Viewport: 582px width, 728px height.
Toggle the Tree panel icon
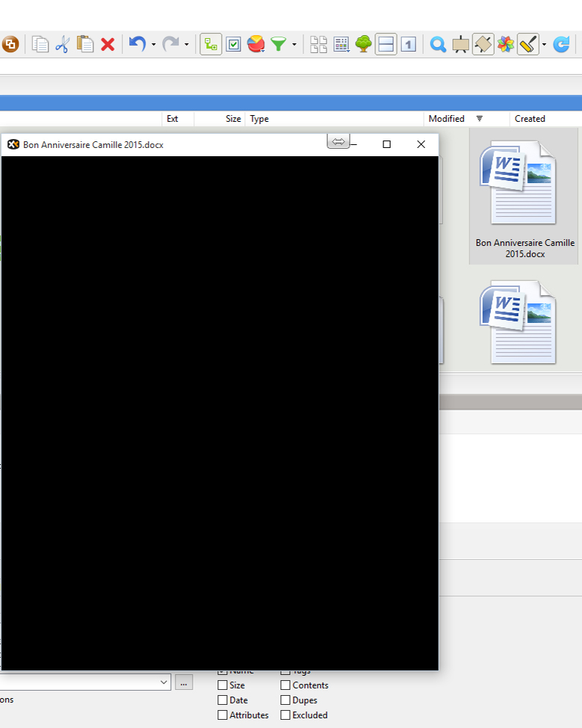point(363,44)
